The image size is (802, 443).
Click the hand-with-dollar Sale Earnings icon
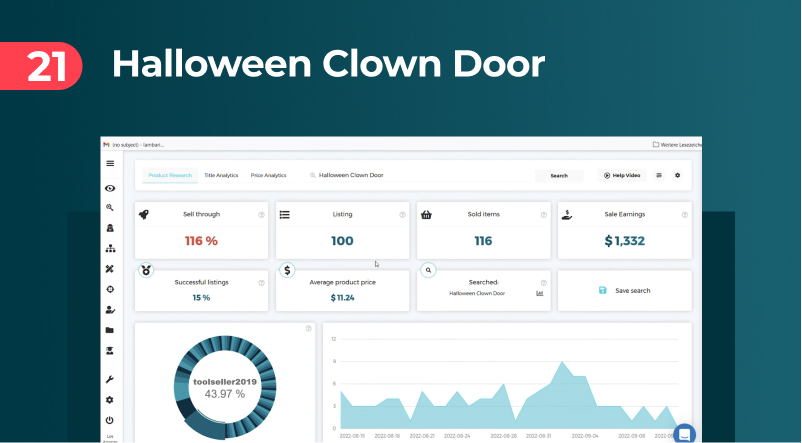pos(567,214)
